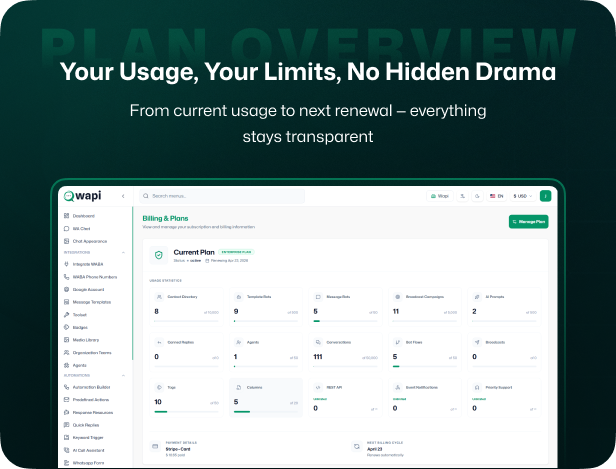The image size is (616, 469).
Task: Click the Payment Details card icon
Action: pos(155,447)
